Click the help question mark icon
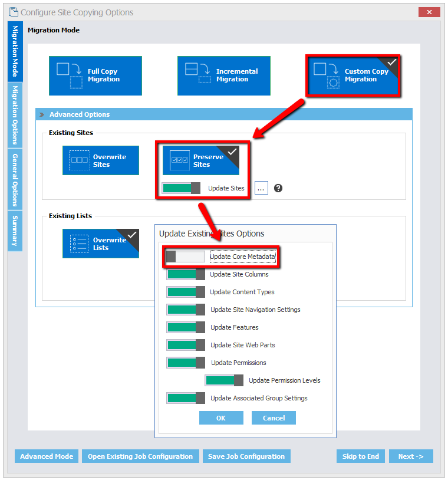This screenshot has height=480, width=448. coord(278,188)
